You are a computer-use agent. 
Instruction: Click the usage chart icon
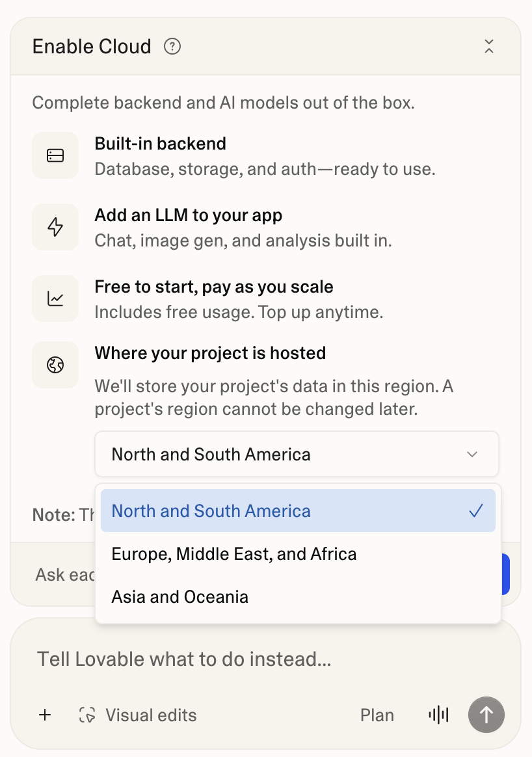pos(55,298)
